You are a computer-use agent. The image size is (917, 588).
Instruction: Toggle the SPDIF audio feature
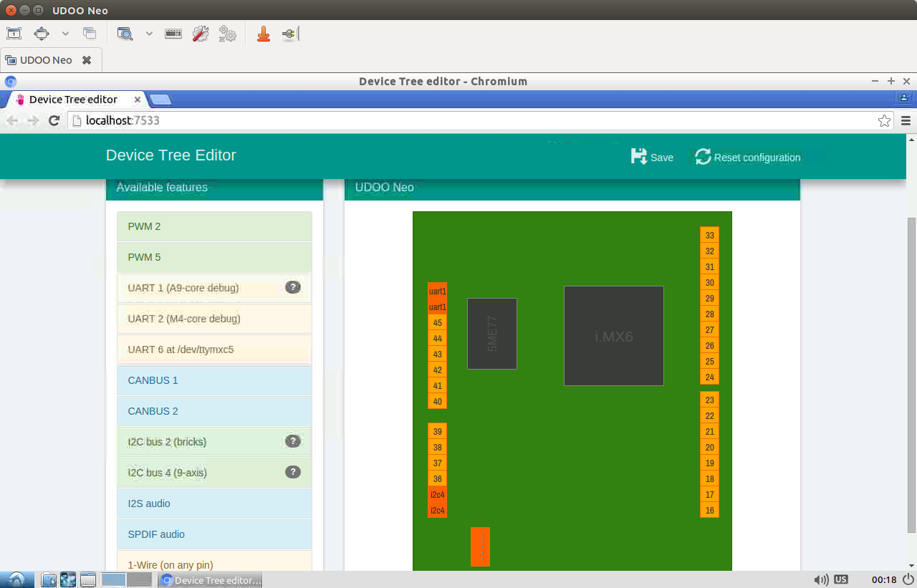click(x=214, y=534)
